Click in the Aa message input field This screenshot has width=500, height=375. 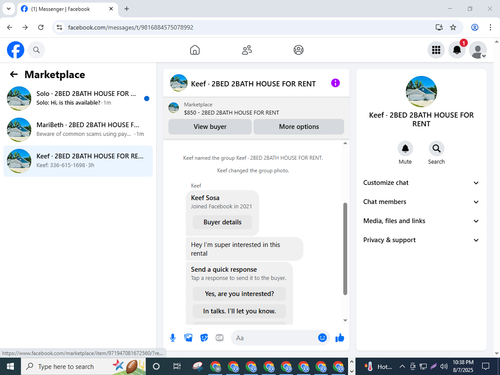[x=273, y=338]
